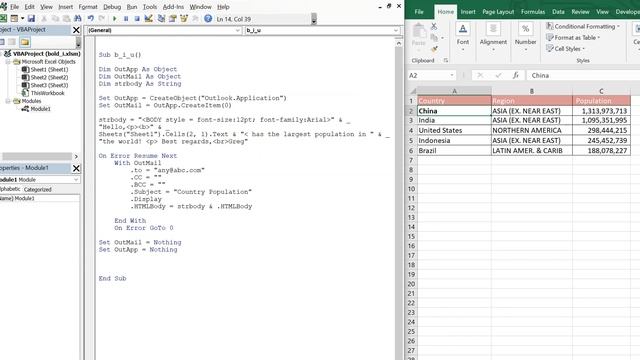
Task: Click the (Name) Module1 property field
Action: pos(40,198)
